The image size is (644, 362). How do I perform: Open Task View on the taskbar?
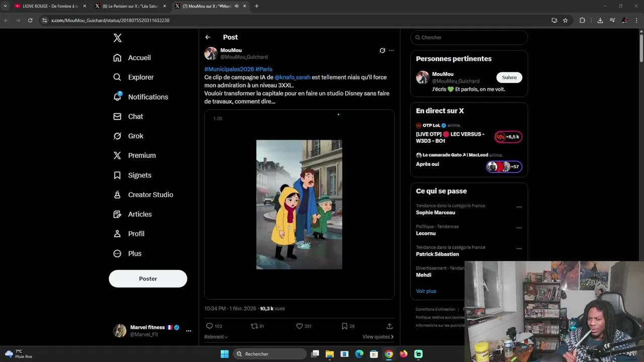click(315, 354)
